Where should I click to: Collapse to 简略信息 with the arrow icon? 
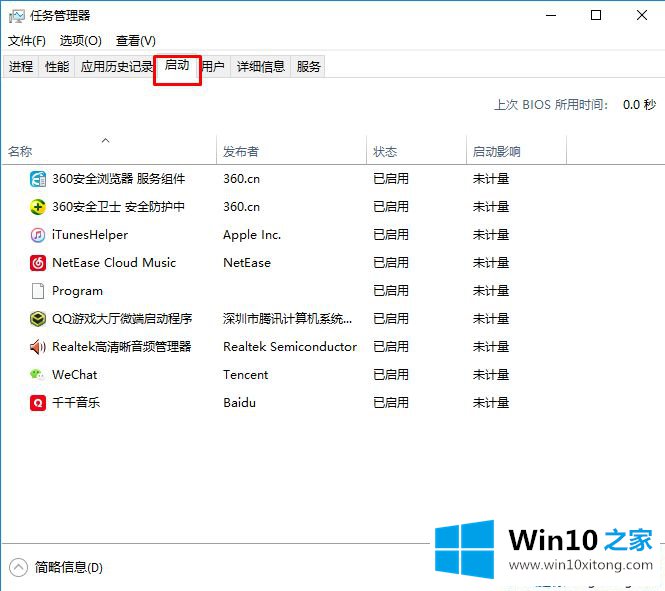(18, 567)
